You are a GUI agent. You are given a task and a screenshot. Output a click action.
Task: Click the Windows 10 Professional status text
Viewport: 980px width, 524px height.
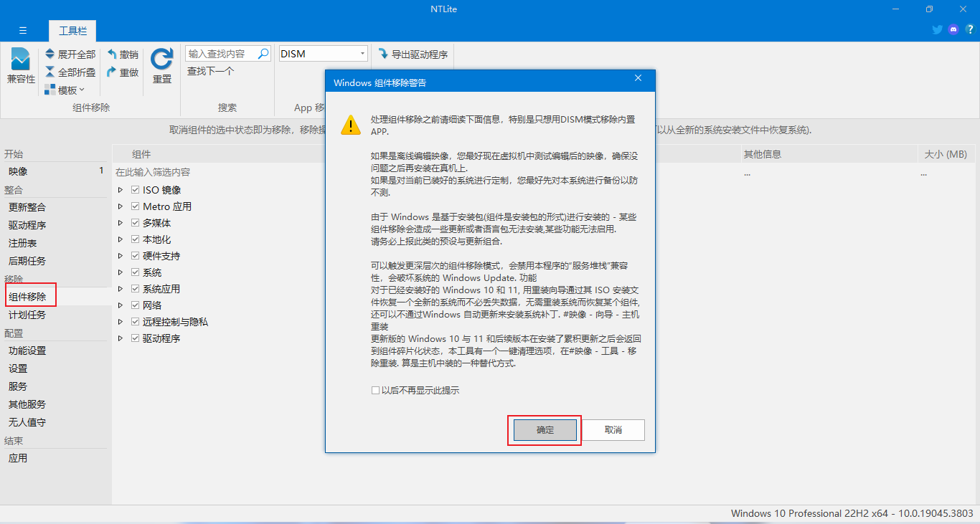pos(852,513)
